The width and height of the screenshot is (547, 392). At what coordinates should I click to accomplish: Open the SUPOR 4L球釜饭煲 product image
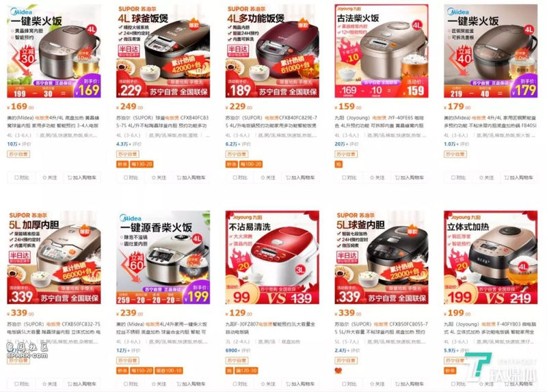pos(163,51)
